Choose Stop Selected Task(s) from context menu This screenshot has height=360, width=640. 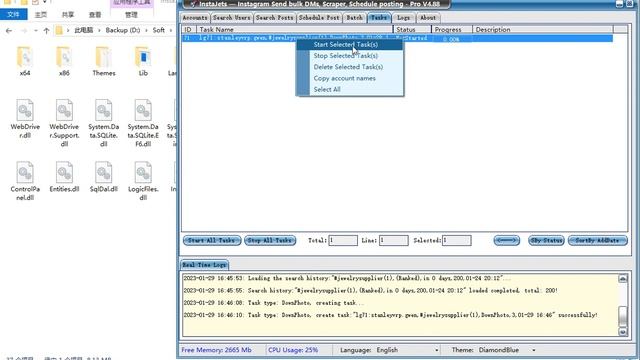(350, 56)
